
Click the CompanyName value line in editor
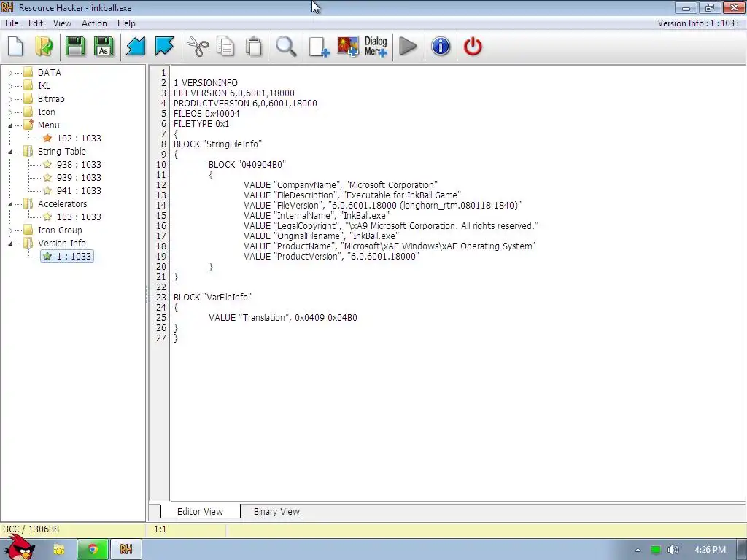click(341, 184)
